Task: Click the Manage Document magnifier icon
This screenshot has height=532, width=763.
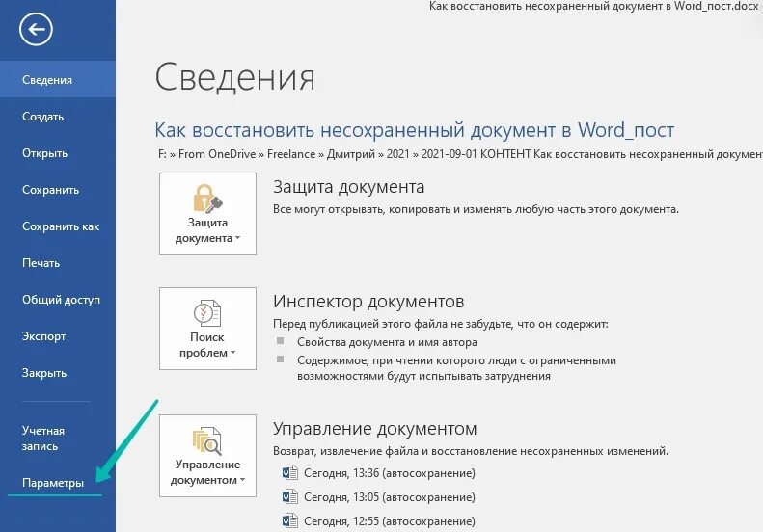Action: pos(207,440)
